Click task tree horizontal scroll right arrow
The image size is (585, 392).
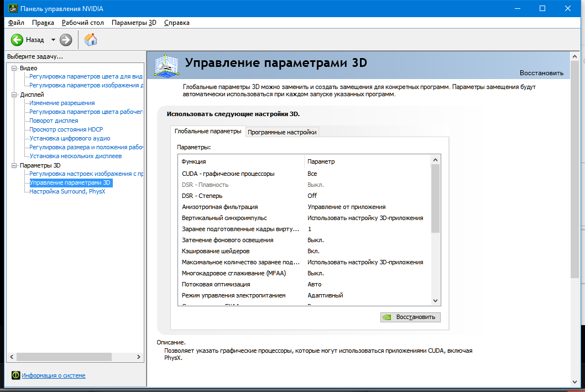click(x=138, y=357)
